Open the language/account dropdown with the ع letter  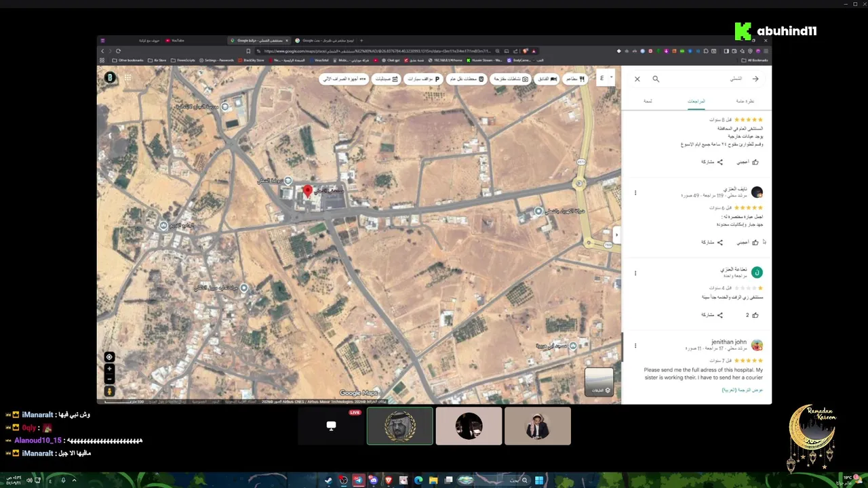[605, 78]
